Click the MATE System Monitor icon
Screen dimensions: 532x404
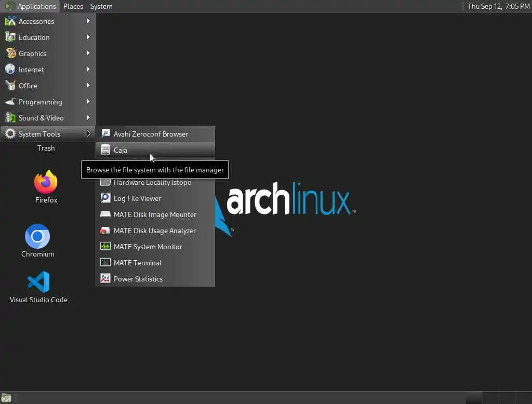coord(105,246)
